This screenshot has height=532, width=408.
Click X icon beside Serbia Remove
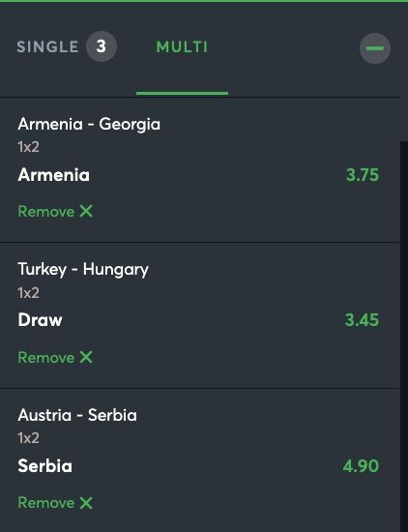pos(86,502)
